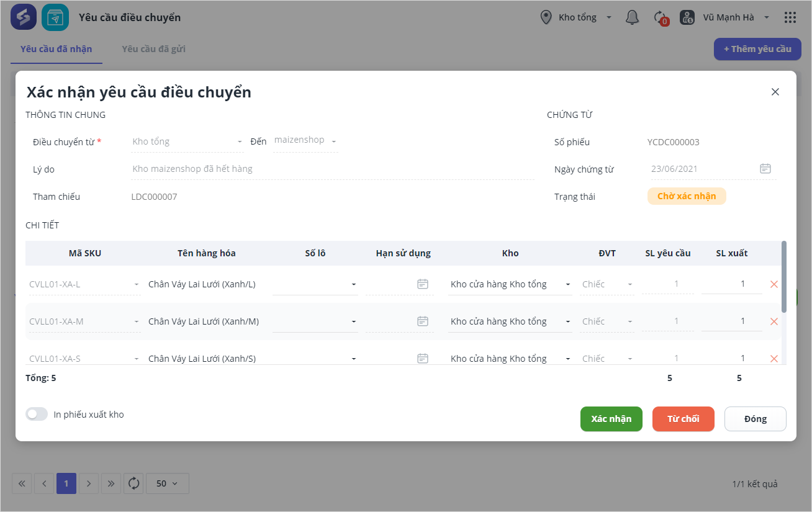The image size is (812, 512).
Task: Open the document date calendar picker
Action: point(765,169)
